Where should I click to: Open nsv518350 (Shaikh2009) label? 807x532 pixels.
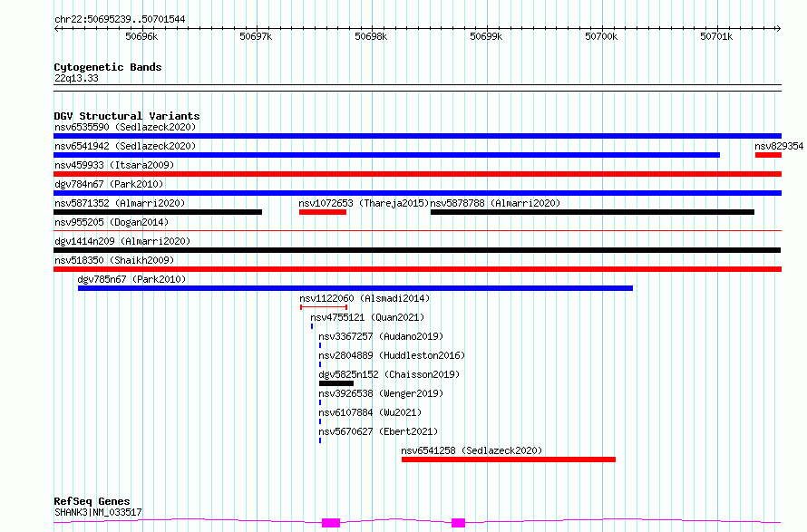pyautogui.click(x=114, y=260)
